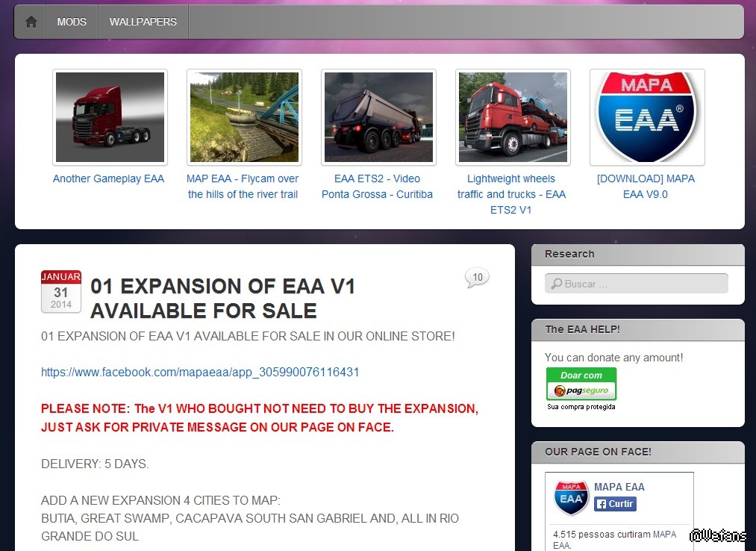Click the MAPA EAA Facebook page logo
Viewport: 756px width, 551px height.
pyautogui.click(x=571, y=498)
